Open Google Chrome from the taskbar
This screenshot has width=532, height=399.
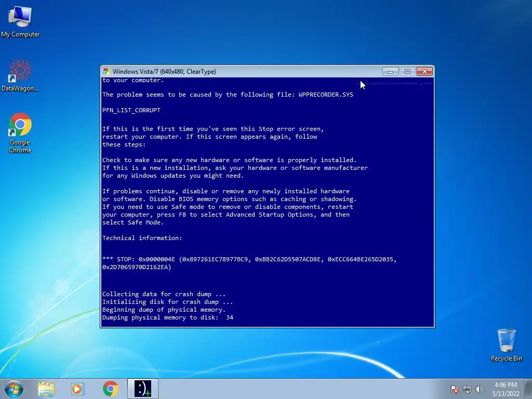111,389
